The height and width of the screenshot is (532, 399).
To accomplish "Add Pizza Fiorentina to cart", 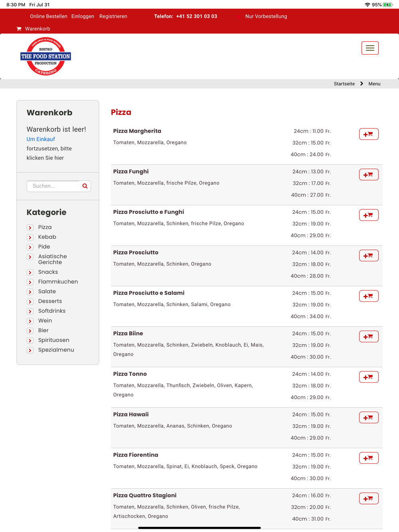I will (369, 458).
